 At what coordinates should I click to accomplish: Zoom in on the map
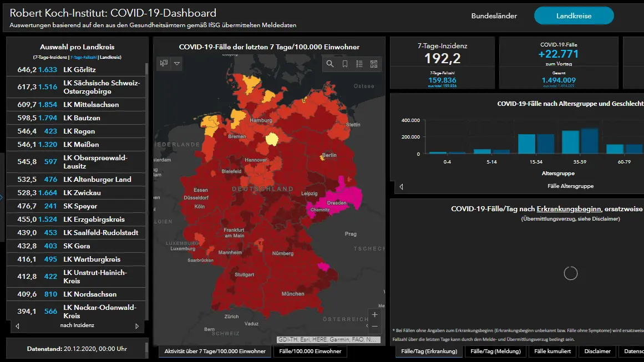pyautogui.click(x=375, y=314)
